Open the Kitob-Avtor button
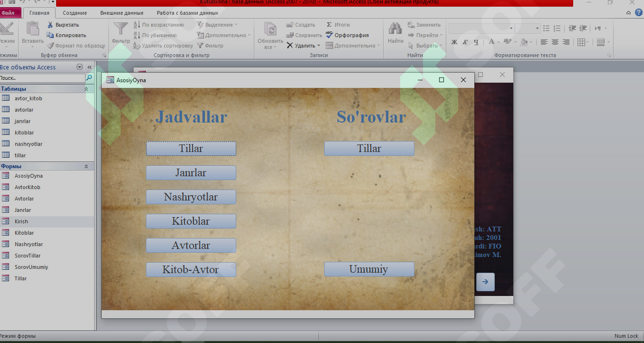Image resolution: width=644 pixels, height=343 pixels. pos(191,270)
